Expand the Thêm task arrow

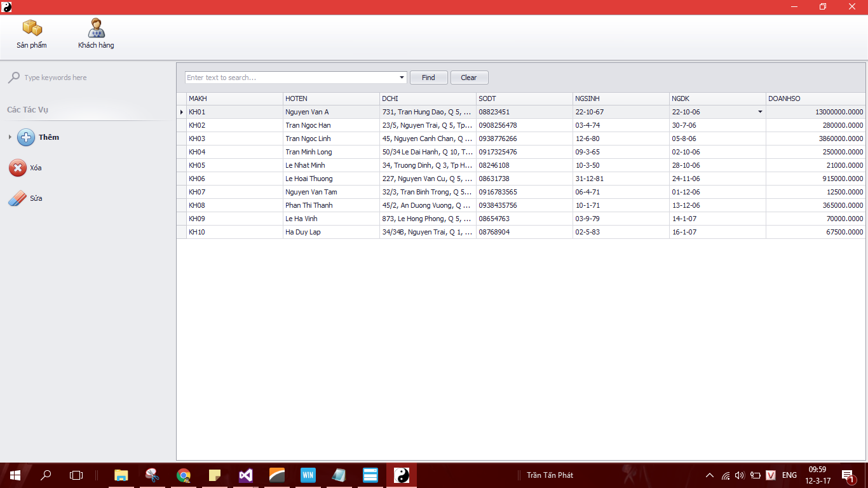(x=10, y=137)
